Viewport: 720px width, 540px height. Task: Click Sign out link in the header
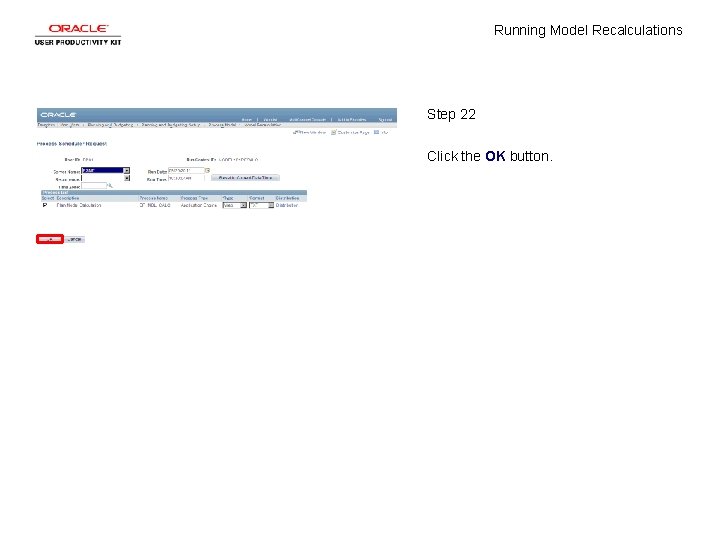point(385,119)
